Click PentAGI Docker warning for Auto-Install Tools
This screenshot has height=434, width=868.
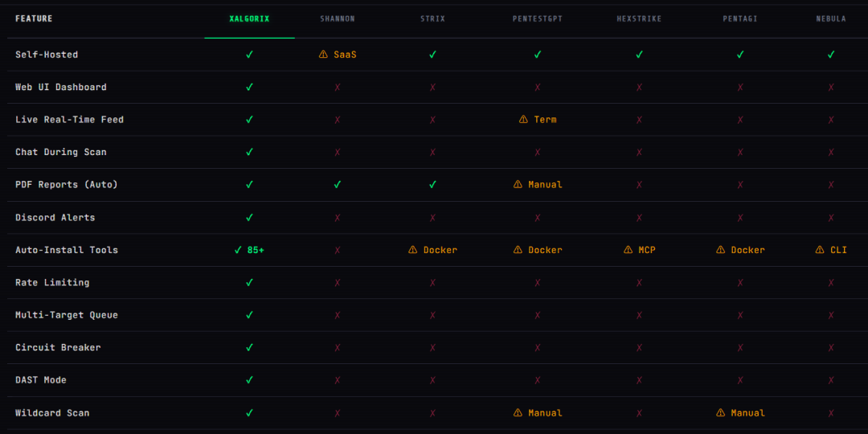coord(740,250)
